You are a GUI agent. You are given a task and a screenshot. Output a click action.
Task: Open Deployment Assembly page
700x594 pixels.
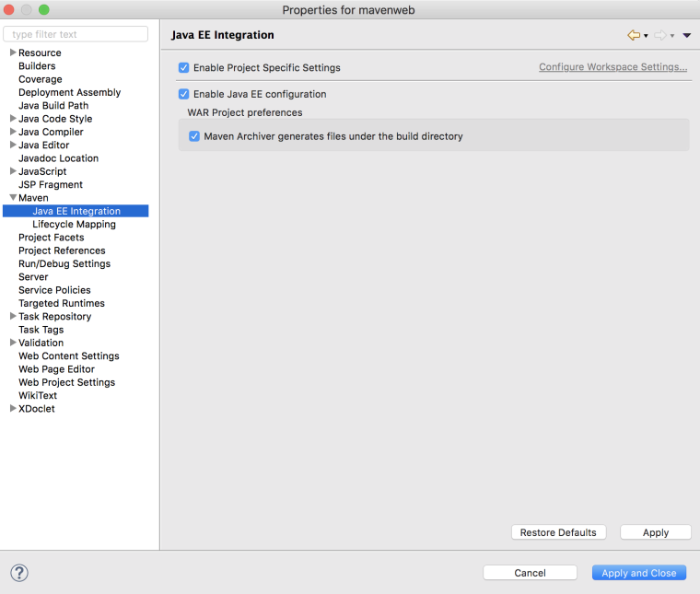[x=70, y=92]
